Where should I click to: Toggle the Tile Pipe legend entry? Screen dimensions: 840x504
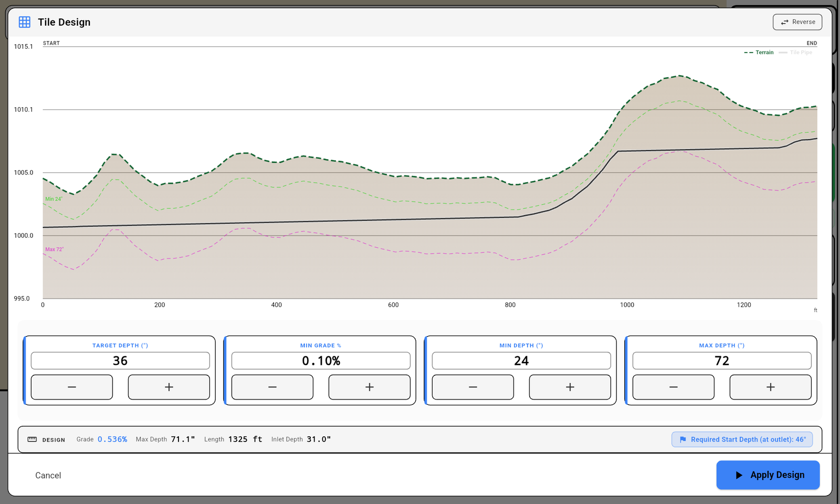795,52
